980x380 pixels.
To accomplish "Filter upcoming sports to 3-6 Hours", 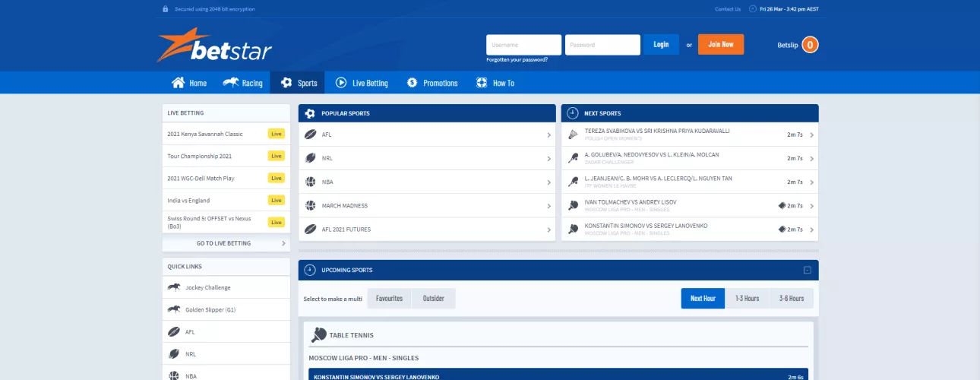I will 792,299.
